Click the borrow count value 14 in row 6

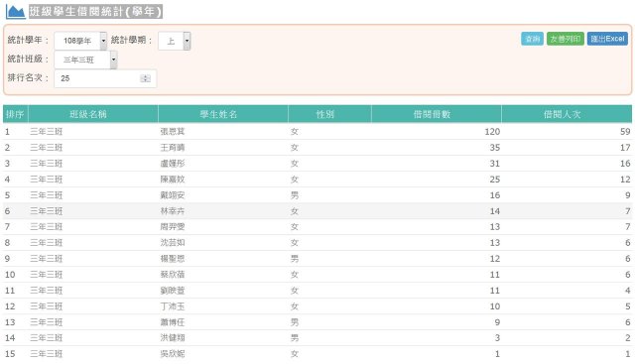pos(495,211)
